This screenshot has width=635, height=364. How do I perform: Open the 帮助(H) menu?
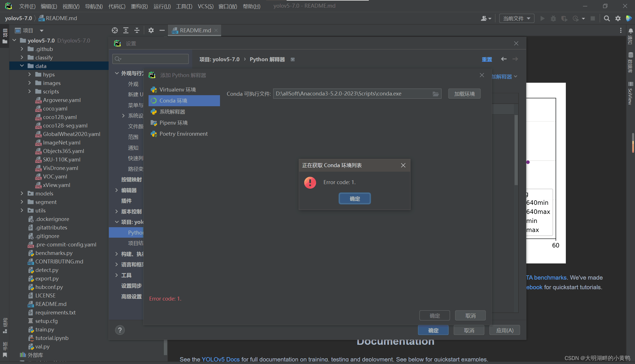pyautogui.click(x=251, y=6)
